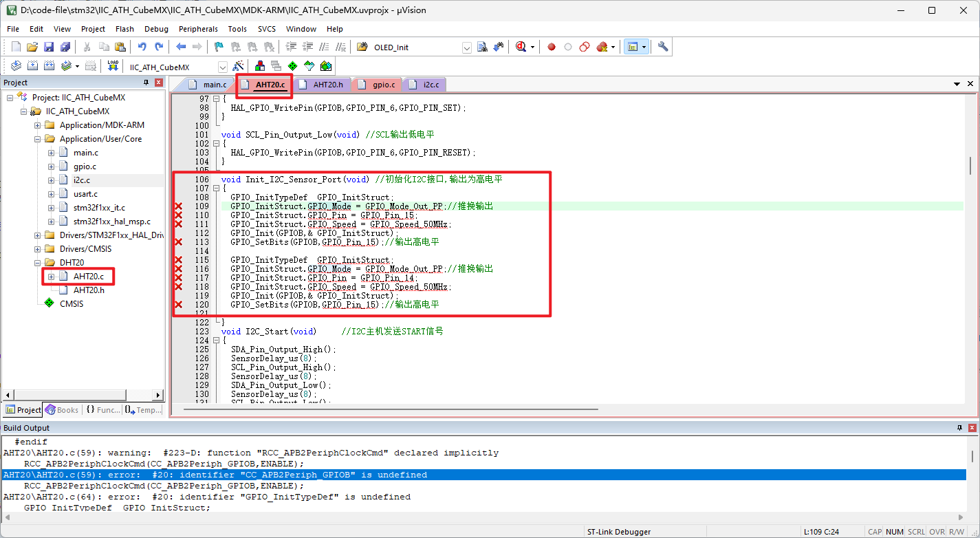980x538 pixels.
Task: Close the Build Output panel
Action: 972,428
